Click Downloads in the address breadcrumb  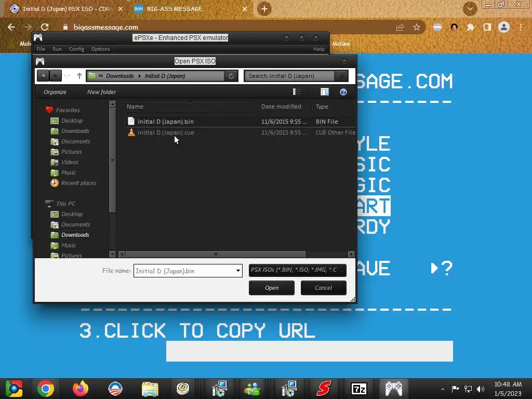pos(120,76)
